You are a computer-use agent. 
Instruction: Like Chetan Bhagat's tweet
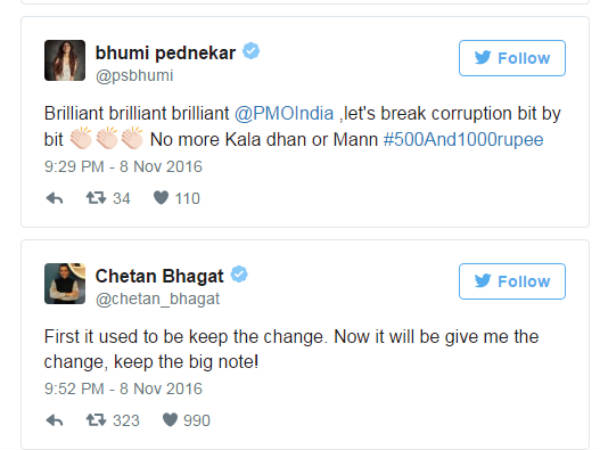pos(170,419)
